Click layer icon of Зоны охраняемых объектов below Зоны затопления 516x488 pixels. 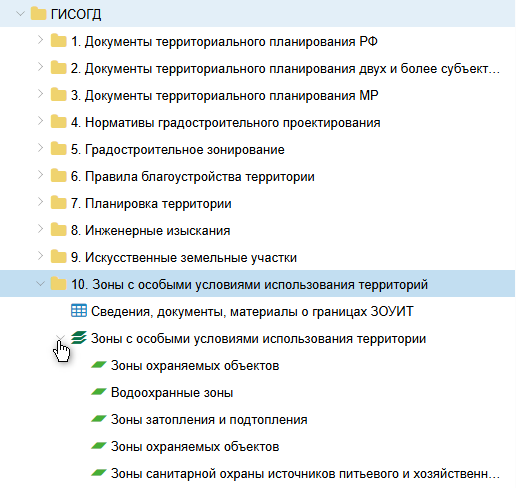tap(99, 445)
